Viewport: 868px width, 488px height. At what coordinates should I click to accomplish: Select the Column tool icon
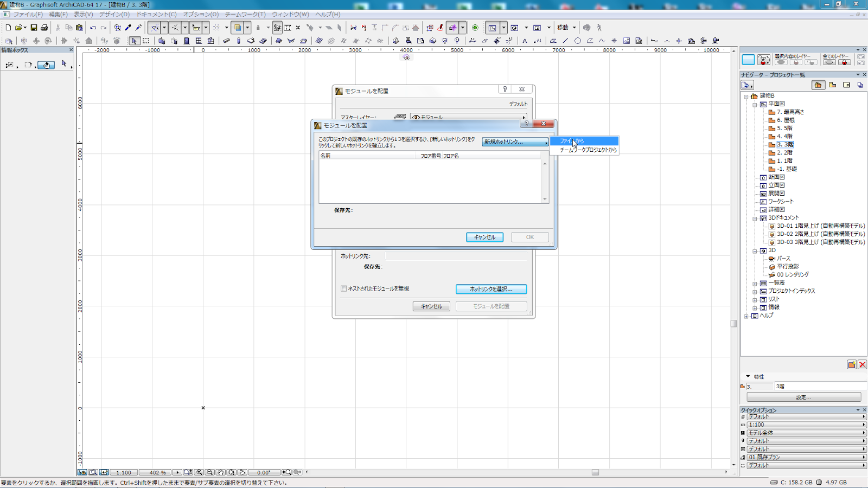[239, 41]
